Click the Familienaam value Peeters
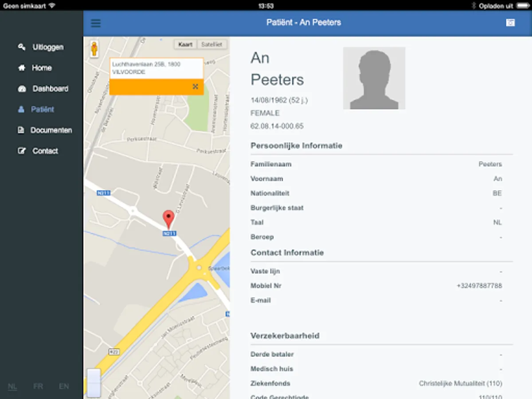 (x=490, y=164)
